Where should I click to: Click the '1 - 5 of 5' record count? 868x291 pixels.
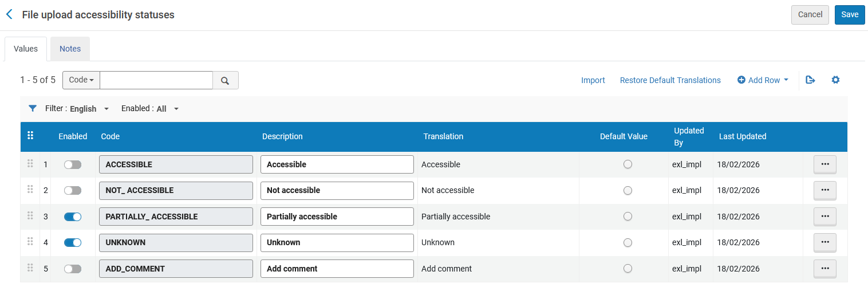pyautogui.click(x=38, y=80)
